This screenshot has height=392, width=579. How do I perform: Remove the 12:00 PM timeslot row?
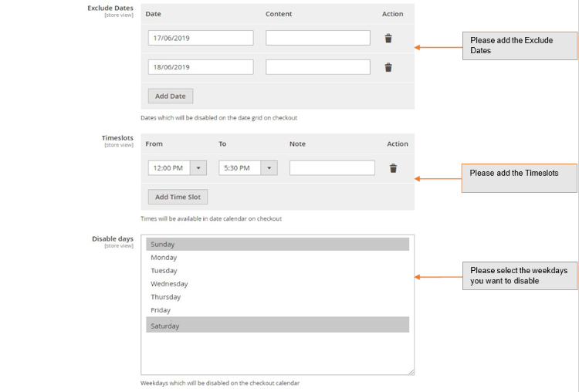[x=393, y=168]
